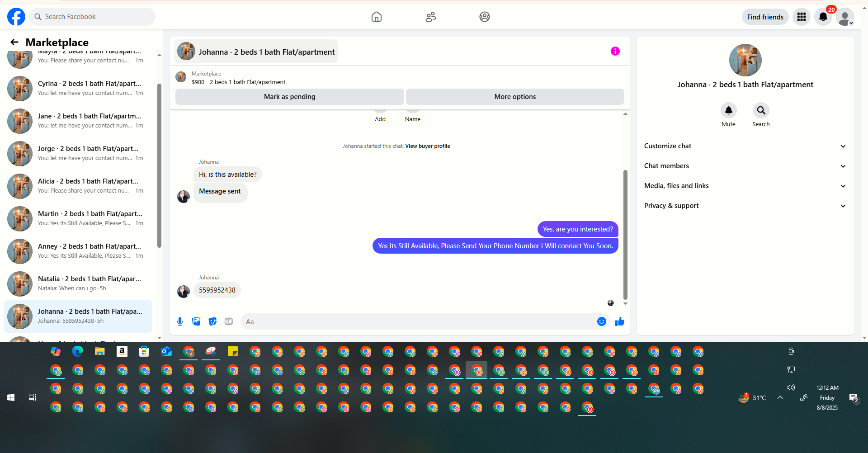
Task: Open the Natalia conversation
Action: click(78, 283)
